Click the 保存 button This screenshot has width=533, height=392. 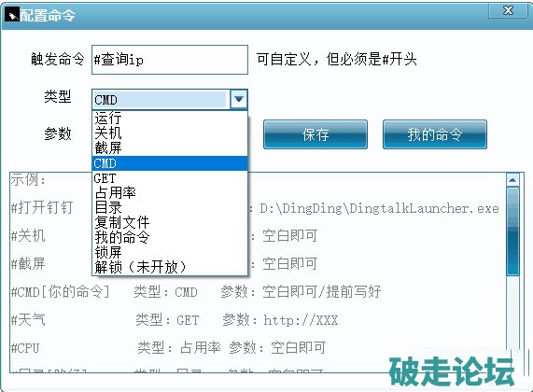[316, 134]
